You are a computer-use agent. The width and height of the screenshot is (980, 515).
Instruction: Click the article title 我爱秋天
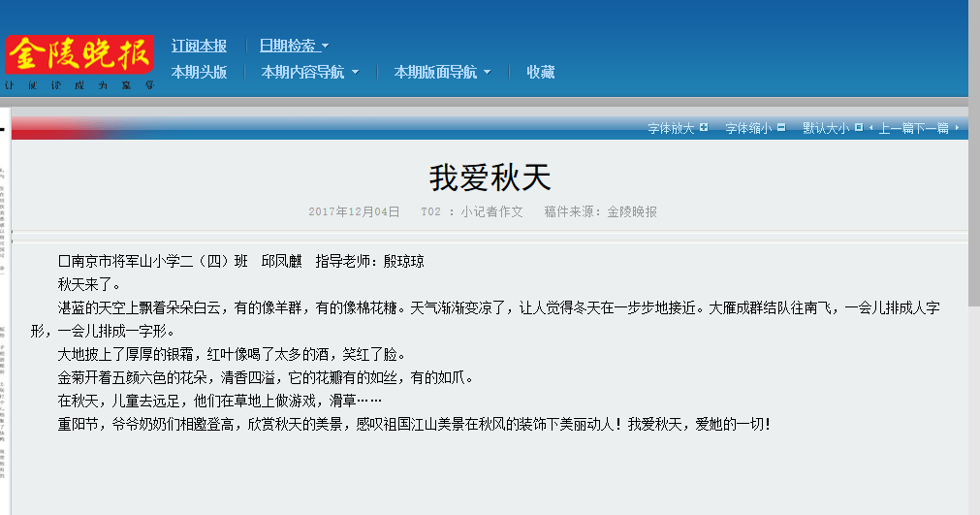point(490,177)
